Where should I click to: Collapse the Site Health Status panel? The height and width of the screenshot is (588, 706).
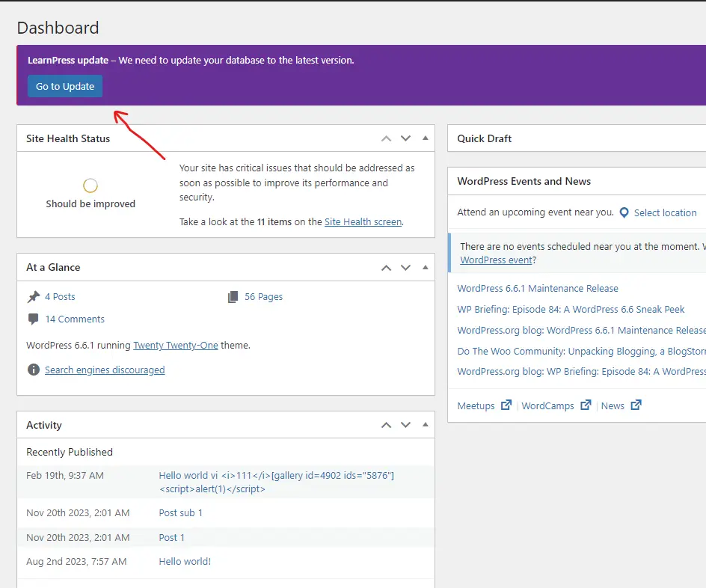pos(425,138)
